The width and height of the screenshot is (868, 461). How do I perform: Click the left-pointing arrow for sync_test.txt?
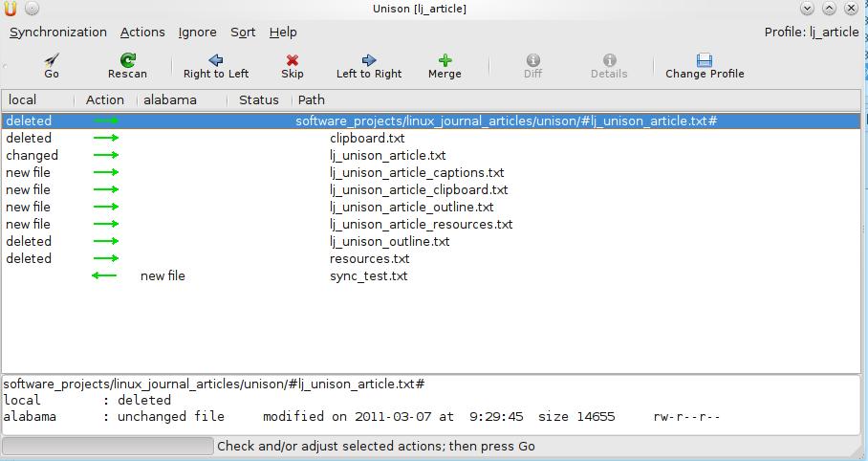click(104, 275)
